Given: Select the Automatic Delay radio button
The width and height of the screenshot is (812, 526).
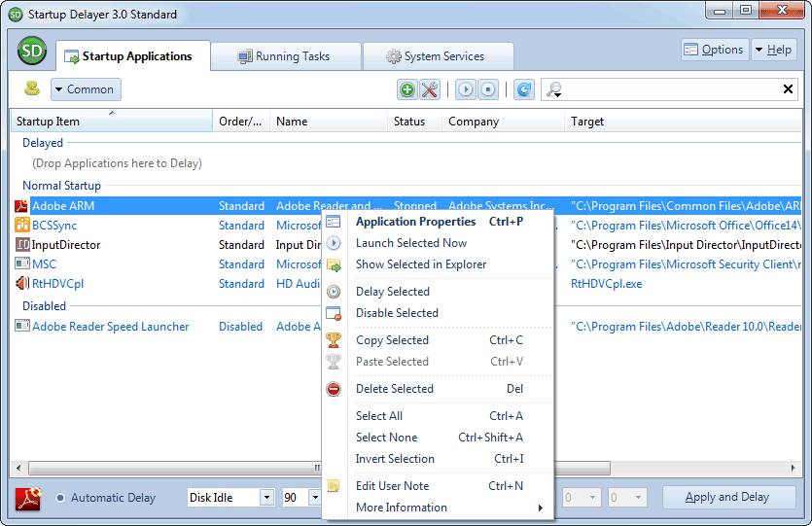Looking at the screenshot, I should pyautogui.click(x=60, y=498).
